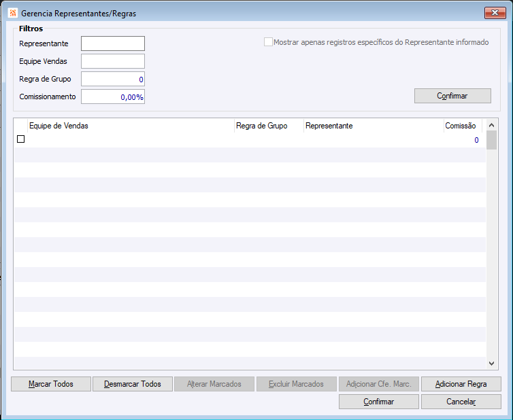
Task: Click the Cancelar button
Action: pos(461,402)
